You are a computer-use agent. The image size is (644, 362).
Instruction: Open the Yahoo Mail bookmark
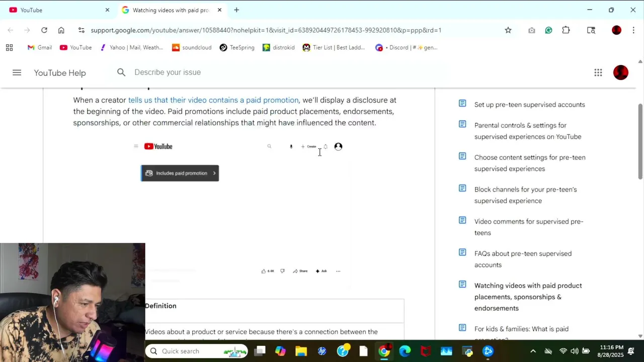131,48
